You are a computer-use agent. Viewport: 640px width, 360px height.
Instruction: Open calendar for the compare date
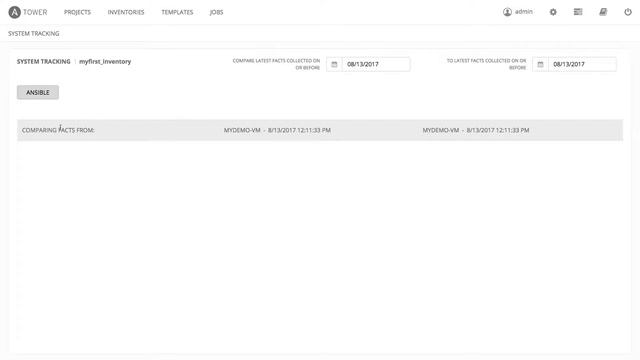(x=334, y=64)
